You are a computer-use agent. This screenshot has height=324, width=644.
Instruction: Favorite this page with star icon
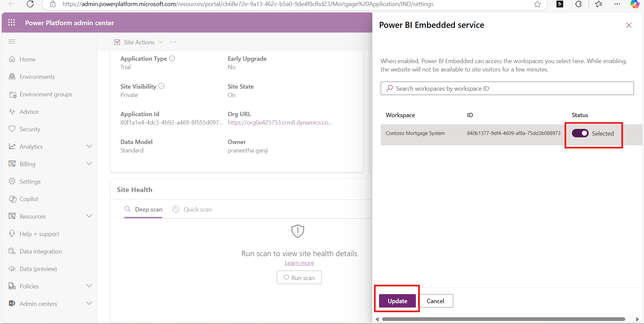pos(538,4)
